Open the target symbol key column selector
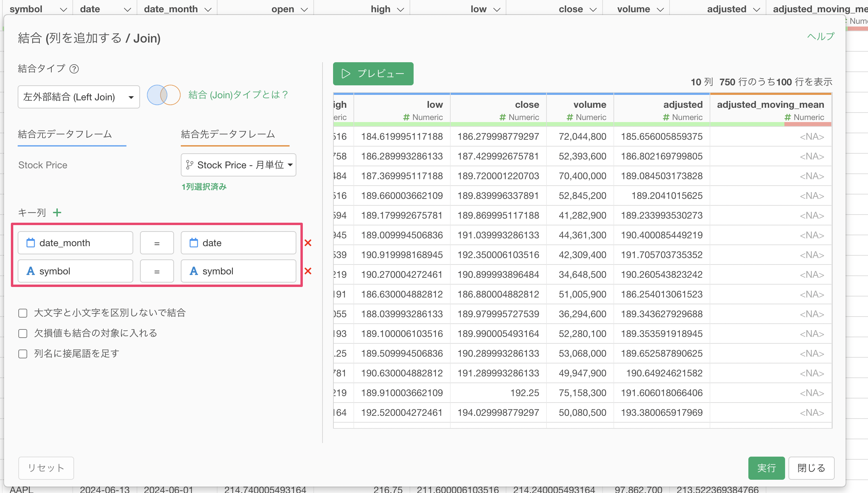 (x=238, y=271)
